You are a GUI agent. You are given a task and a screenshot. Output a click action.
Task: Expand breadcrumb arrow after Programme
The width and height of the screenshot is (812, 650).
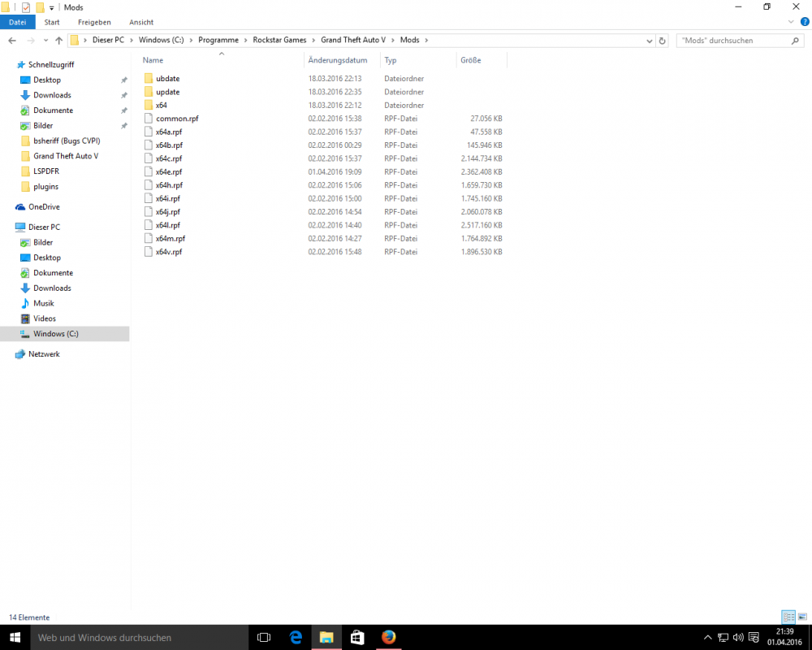(x=245, y=40)
